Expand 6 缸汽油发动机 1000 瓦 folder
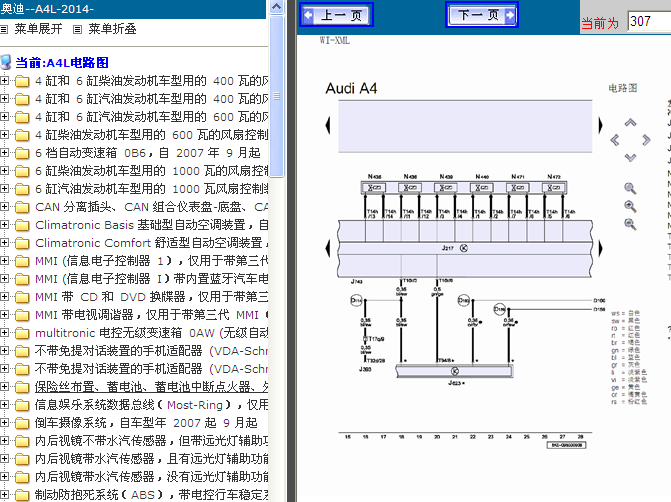The height and width of the screenshot is (502, 671). [5, 188]
